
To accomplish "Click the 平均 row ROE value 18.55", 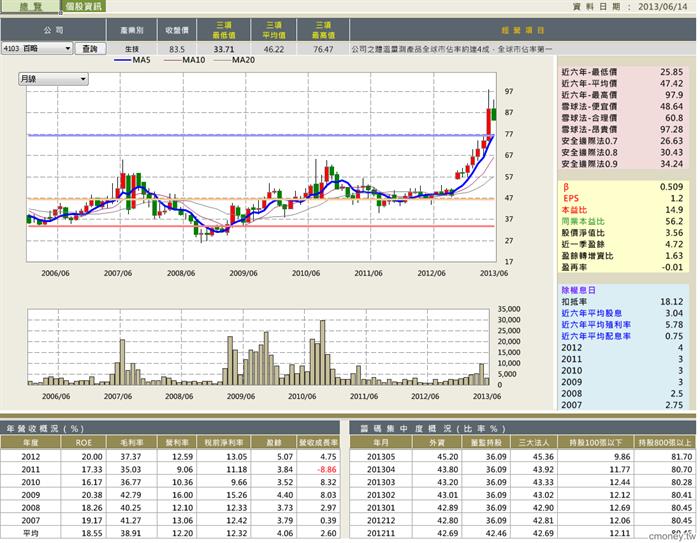I will (92, 533).
